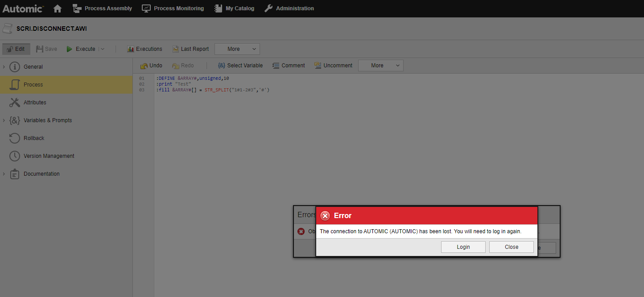Open the More dropdown in script editor toolbar
The image size is (644, 297).
coord(380,66)
